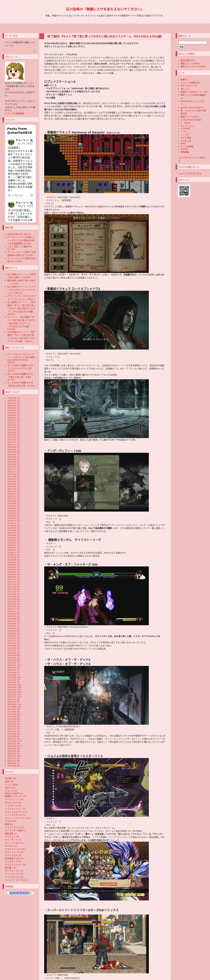Click the ツイッター sidebar section header

pyautogui.click(x=21, y=120)
